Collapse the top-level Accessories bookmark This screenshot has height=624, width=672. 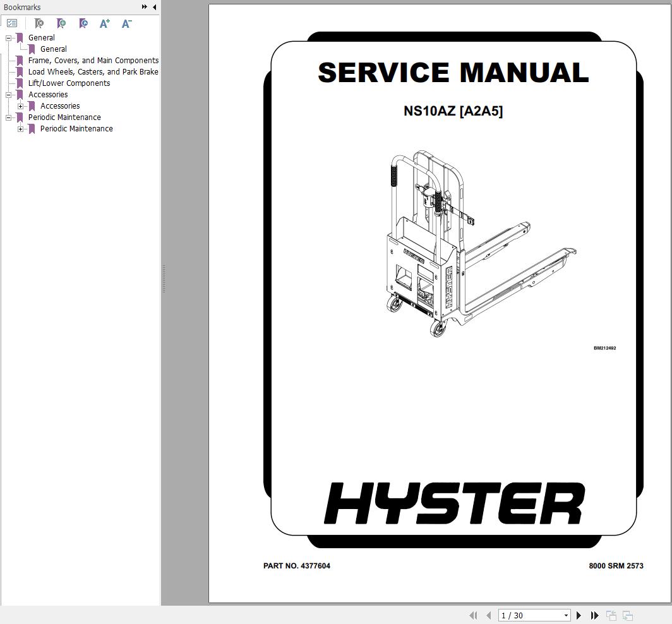click(9, 95)
